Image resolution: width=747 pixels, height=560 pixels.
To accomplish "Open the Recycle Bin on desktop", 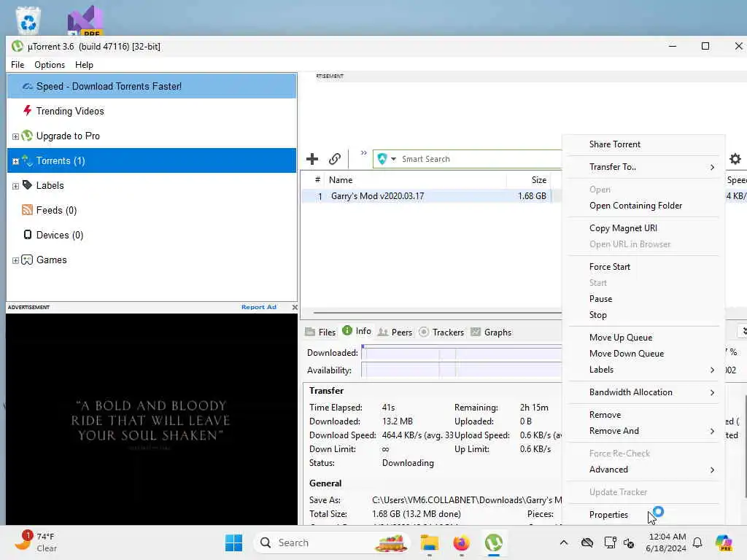I will (28, 20).
